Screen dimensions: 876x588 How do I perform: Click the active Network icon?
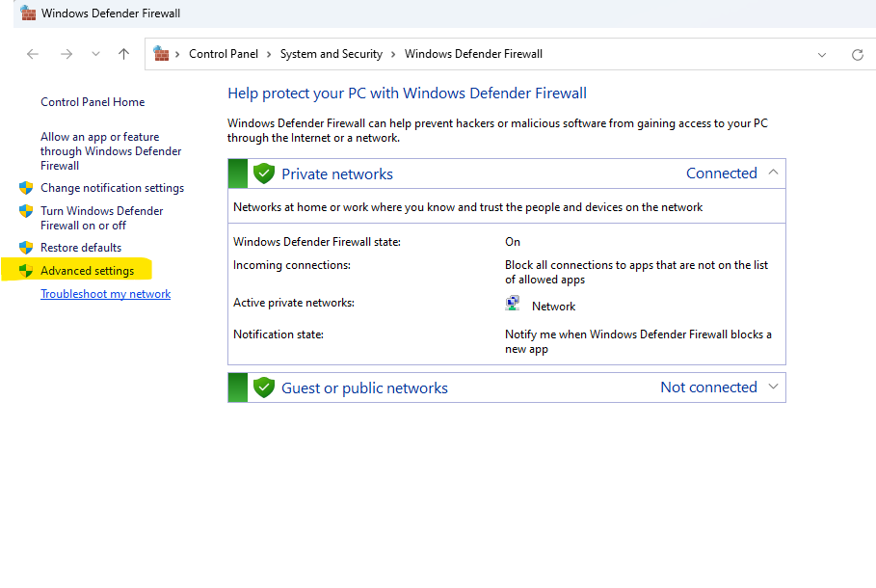coord(513,304)
